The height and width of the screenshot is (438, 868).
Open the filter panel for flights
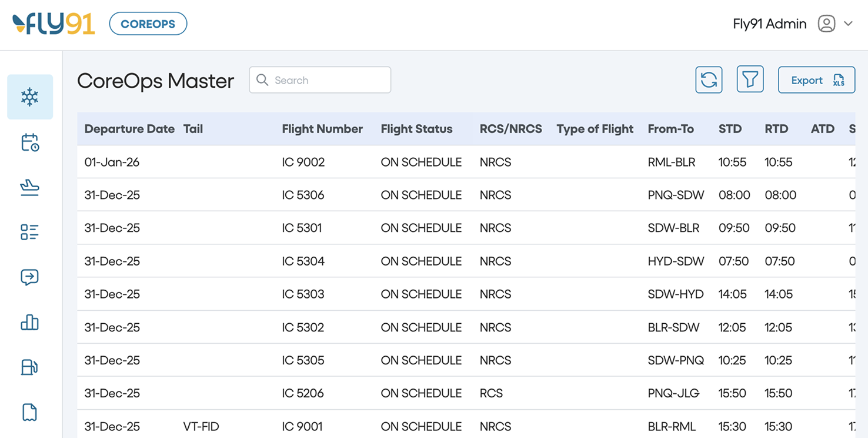tap(750, 79)
